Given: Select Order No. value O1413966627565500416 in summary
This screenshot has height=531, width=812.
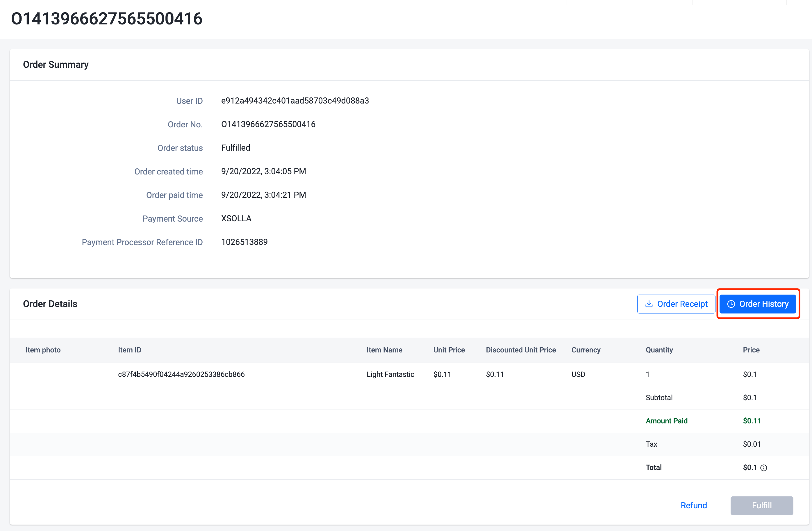Looking at the screenshot, I should click(268, 124).
